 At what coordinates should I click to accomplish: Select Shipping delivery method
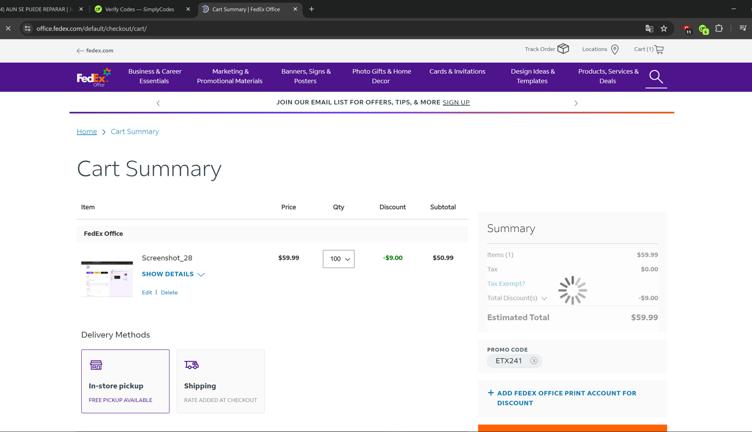pos(221,381)
